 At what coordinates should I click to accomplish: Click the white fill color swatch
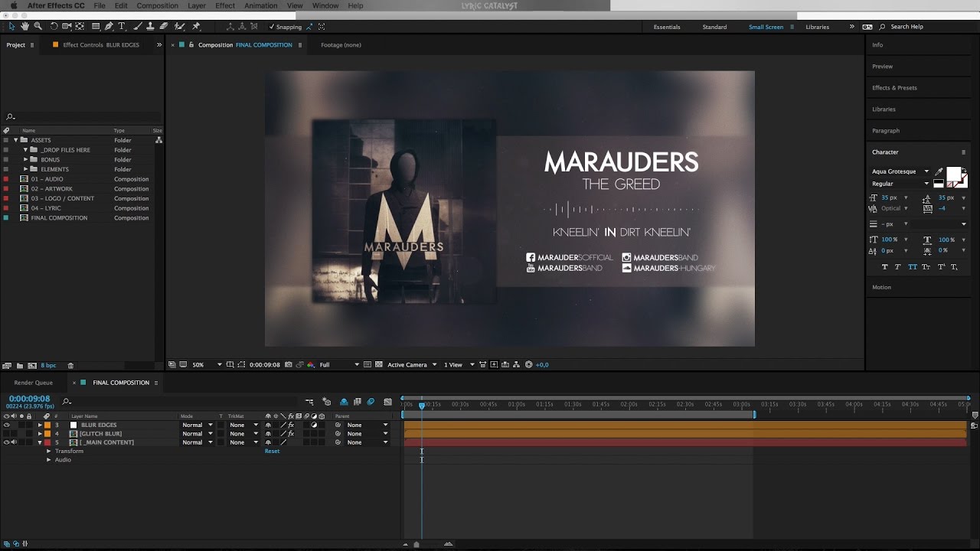pyautogui.click(x=953, y=174)
